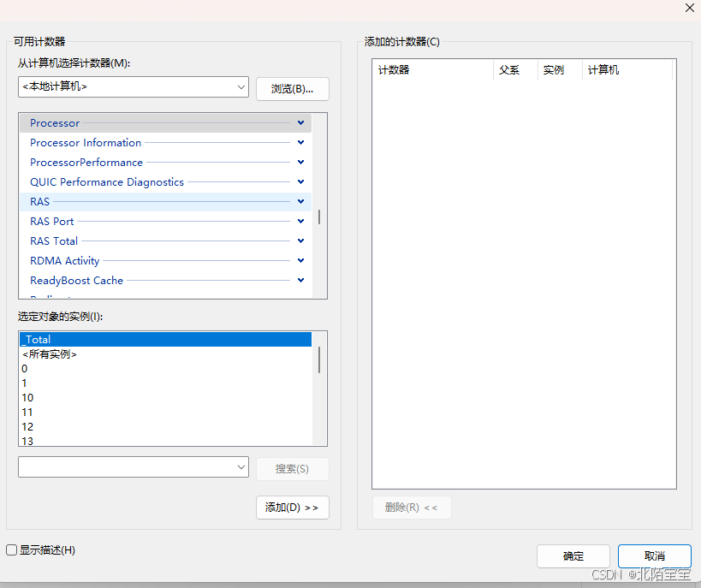Viewport: 701px width, 588px height.
Task: Expand the ProcessorPerformance counter
Action: click(x=300, y=162)
